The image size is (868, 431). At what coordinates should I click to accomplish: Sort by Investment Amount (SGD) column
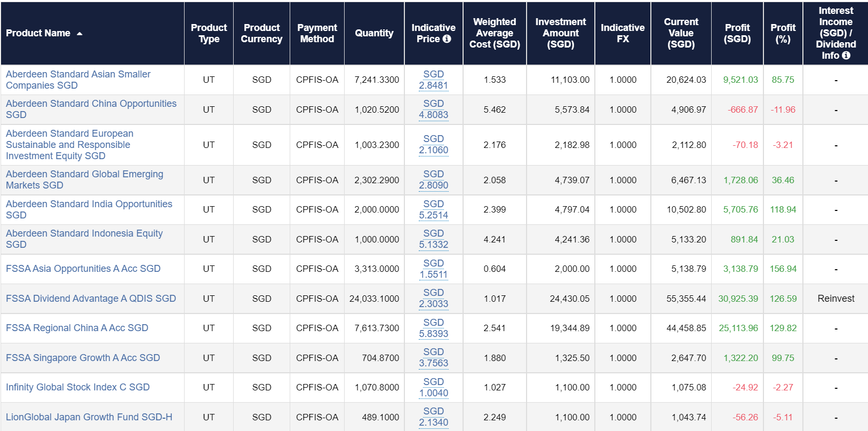click(x=561, y=33)
